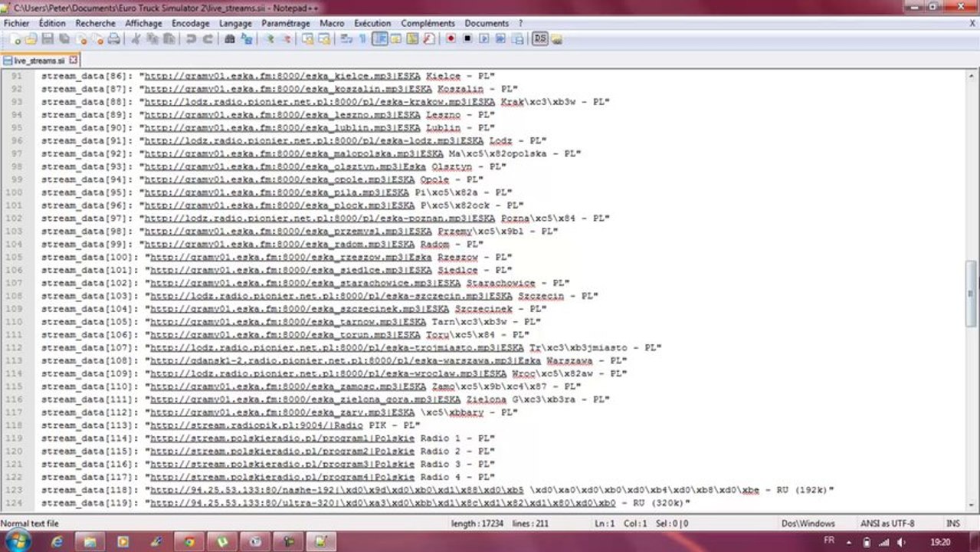The height and width of the screenshot is (552, 980).
Task: Click the Cut scissors icon
Action: pos(134,38)
